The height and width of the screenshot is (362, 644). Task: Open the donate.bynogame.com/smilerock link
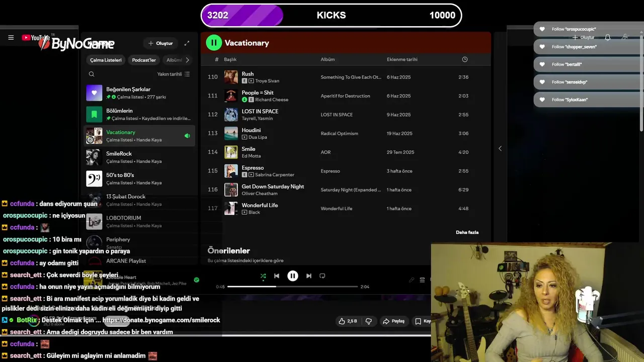point(161,320)
